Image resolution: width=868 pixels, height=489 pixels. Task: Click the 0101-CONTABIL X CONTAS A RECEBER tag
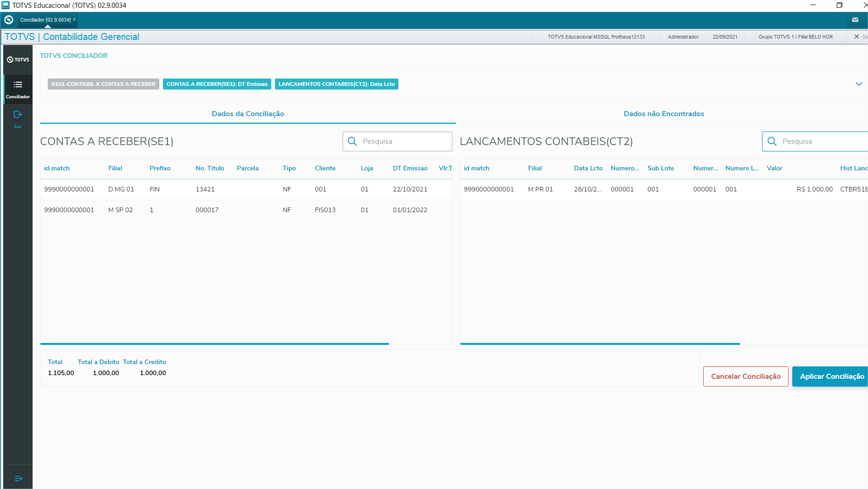click(103, 84)
